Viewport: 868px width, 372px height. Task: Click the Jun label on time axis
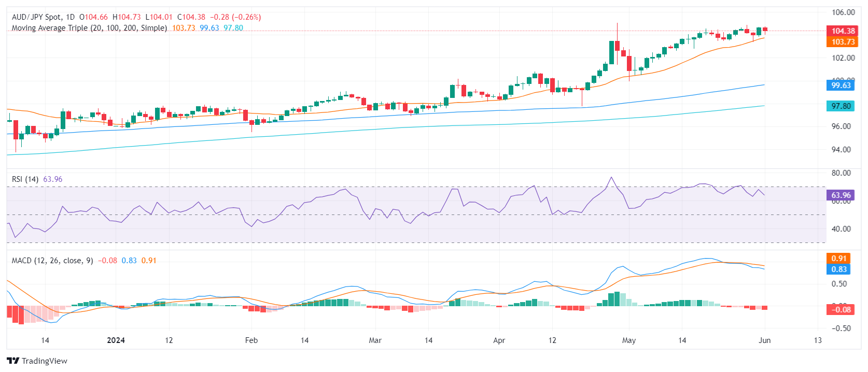pos(764,340)
